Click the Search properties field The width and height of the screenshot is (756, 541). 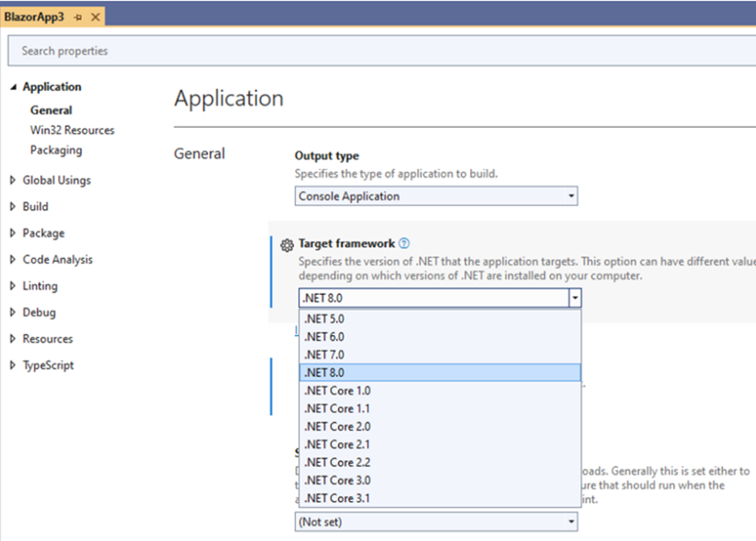pos(381,51)
